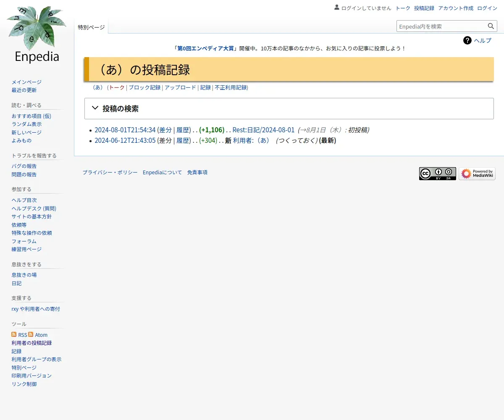Open 記録 link in the tools sidebar
Image resolution: width=504 pixels, height=420 pixels.
click(x=16, y=351)
